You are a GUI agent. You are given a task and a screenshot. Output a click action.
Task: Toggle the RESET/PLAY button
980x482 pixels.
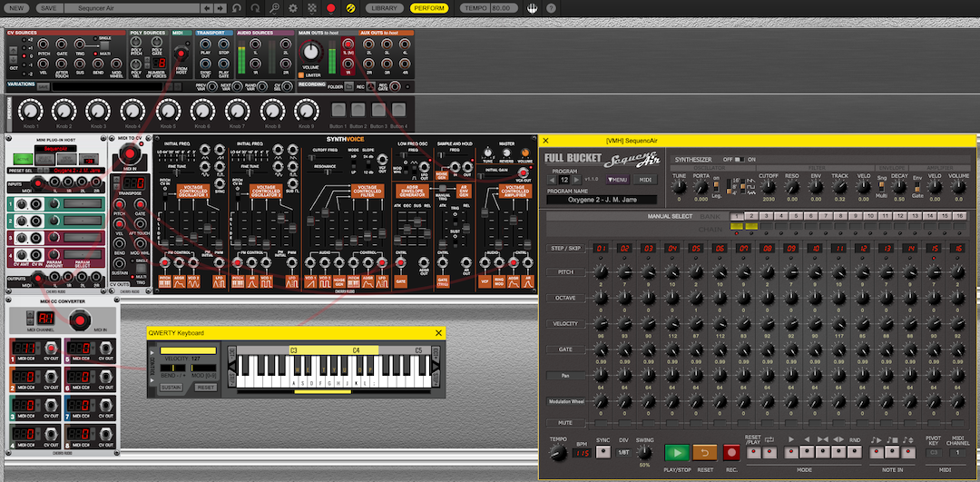(x=754, y=452)
